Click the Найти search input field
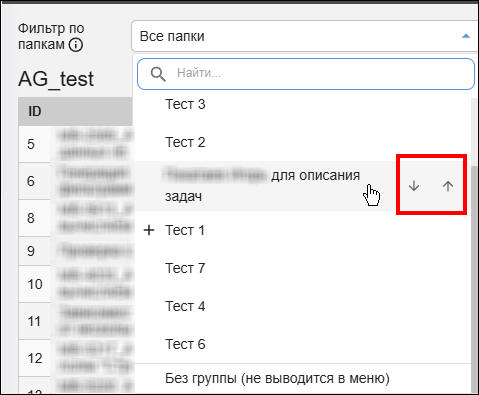479x395 pixels. tap(306, 74)
